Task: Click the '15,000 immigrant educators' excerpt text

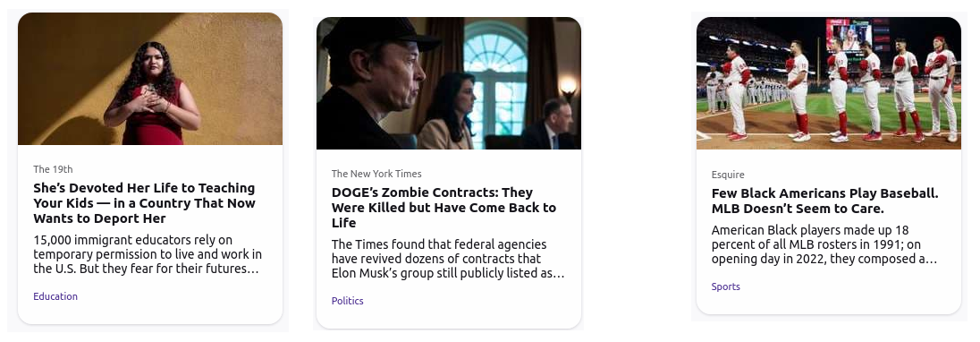Action: click(148, 254)
